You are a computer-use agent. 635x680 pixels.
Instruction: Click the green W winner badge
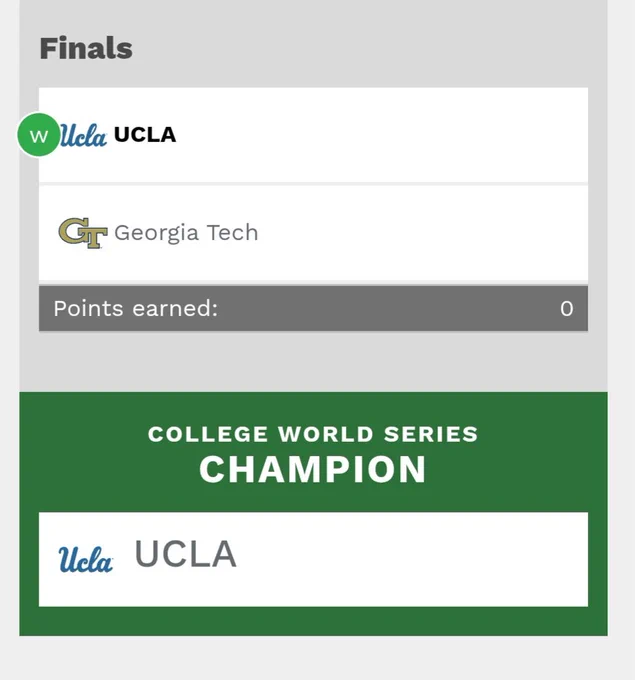39,135
